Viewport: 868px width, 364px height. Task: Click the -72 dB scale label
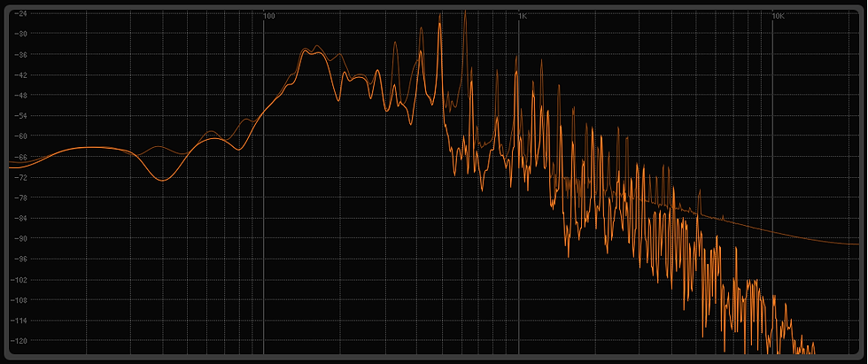click(22, 178)
